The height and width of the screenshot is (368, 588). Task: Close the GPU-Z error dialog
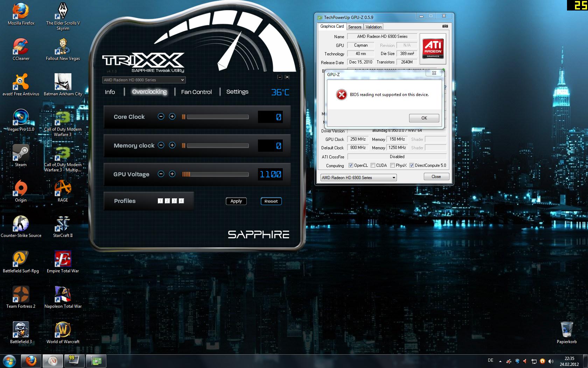tap(434, 73)
